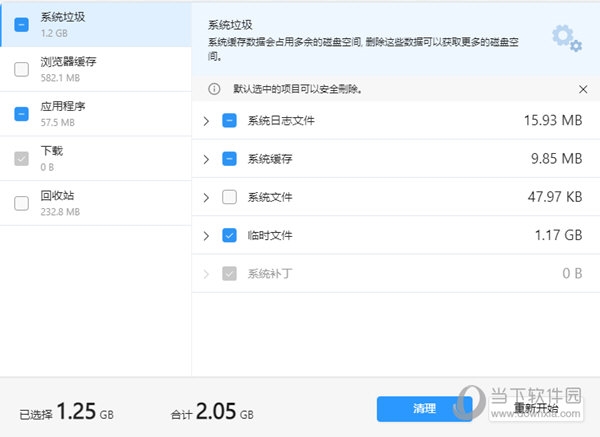The height and width of the screenshot is (437, 600).
Task: Click the blue 清理 button
Action: (424, 409)
